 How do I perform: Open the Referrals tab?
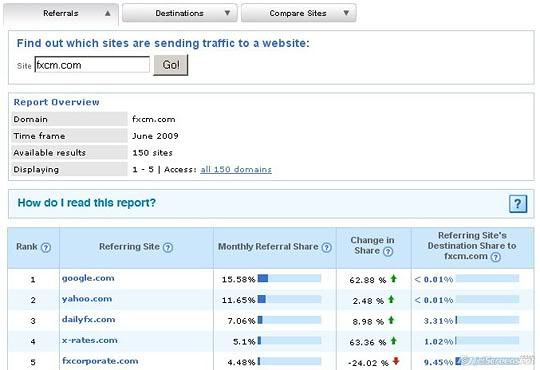coord(61,14)
